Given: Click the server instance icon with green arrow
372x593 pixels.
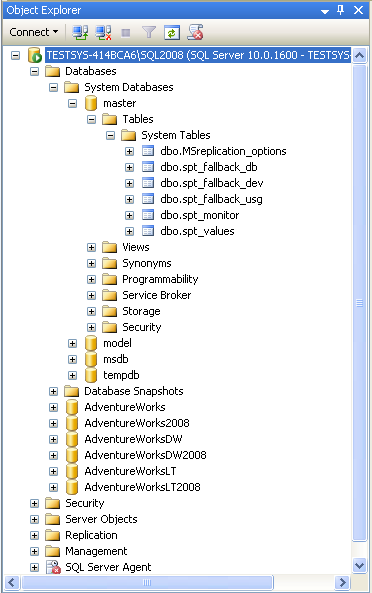Looking at the screenshot, I should pos(35,56).
